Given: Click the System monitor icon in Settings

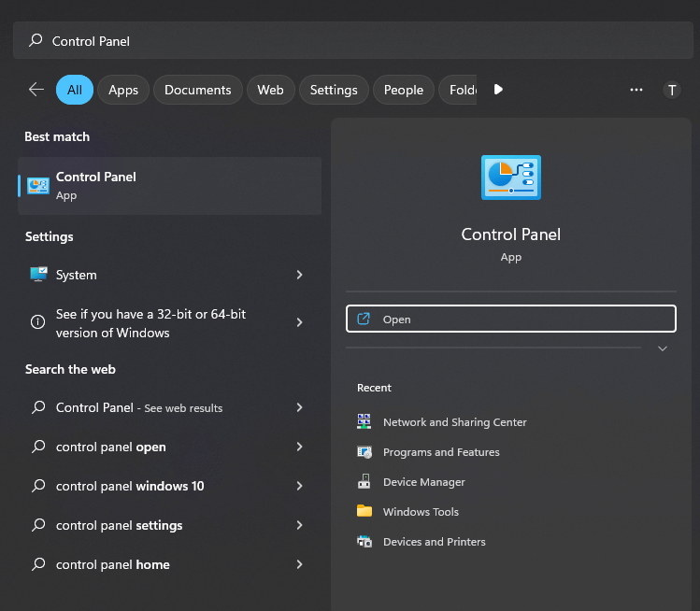Looking at the screenshot, I should point(38,274).
